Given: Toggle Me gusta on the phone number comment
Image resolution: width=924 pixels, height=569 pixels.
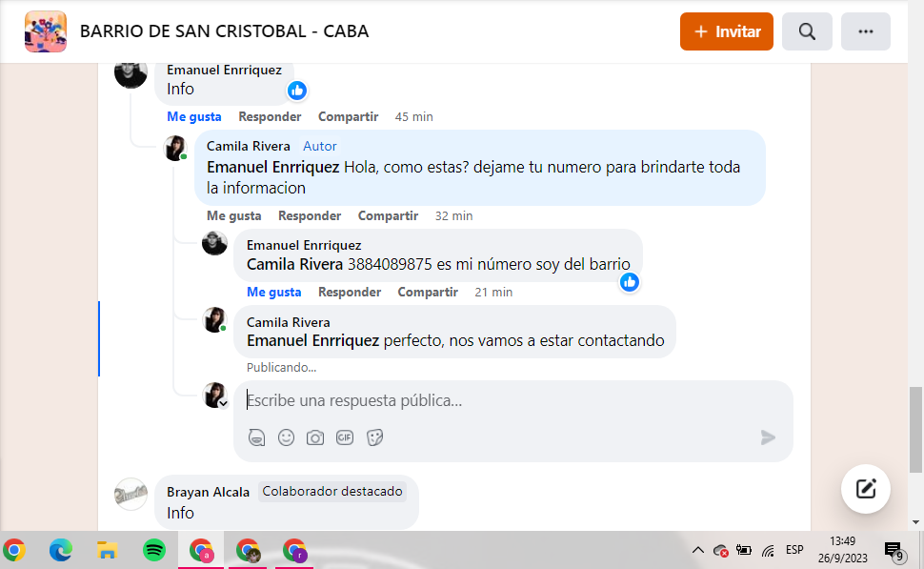Looking at the screenshot, I should tap(274, 292).
